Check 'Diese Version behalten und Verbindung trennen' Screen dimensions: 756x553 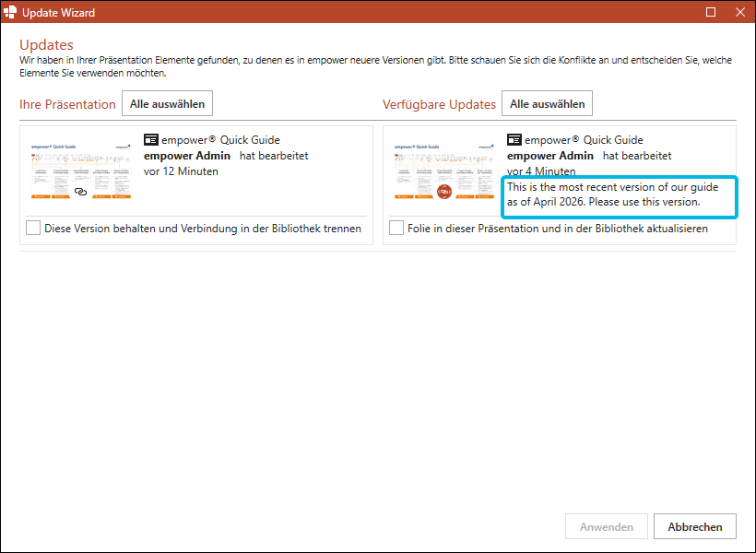click(33, 228)
